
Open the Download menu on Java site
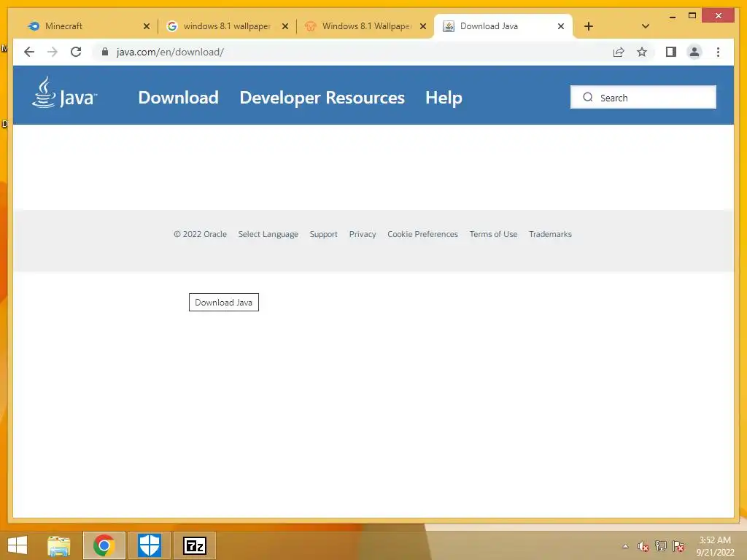click(x=178, y=98)
